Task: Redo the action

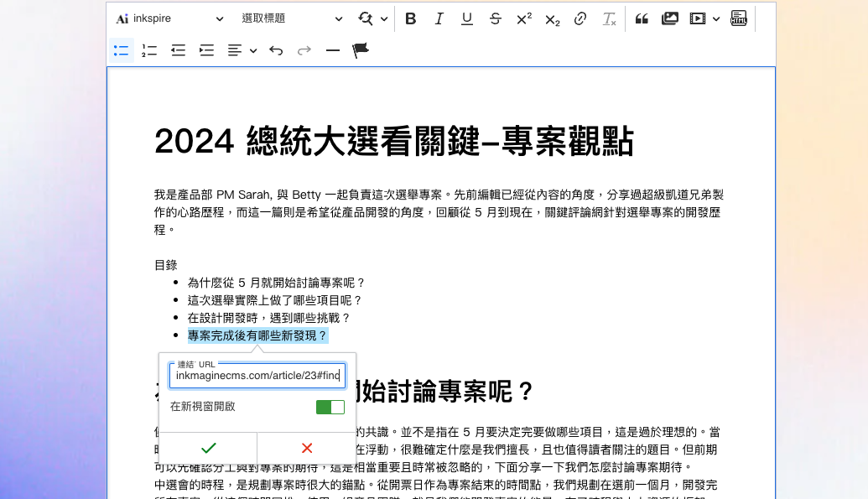Action: click(x=304, y=50)
